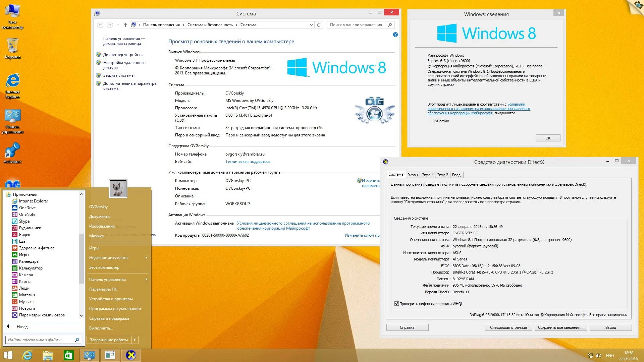
Task: Refresh the Система control panel page
Action: [319, 25]
